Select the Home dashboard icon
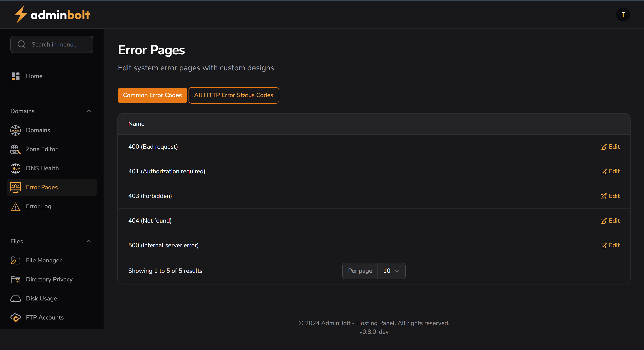 [15, 76]
